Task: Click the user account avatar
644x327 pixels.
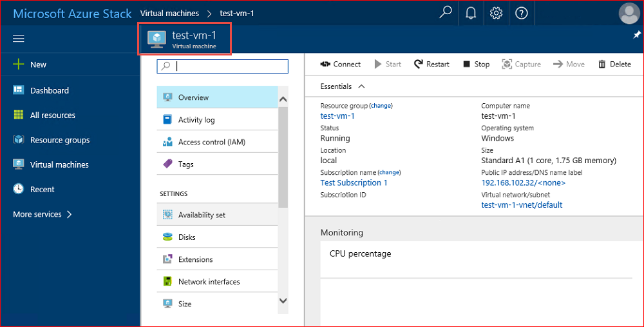Action: 629,13
